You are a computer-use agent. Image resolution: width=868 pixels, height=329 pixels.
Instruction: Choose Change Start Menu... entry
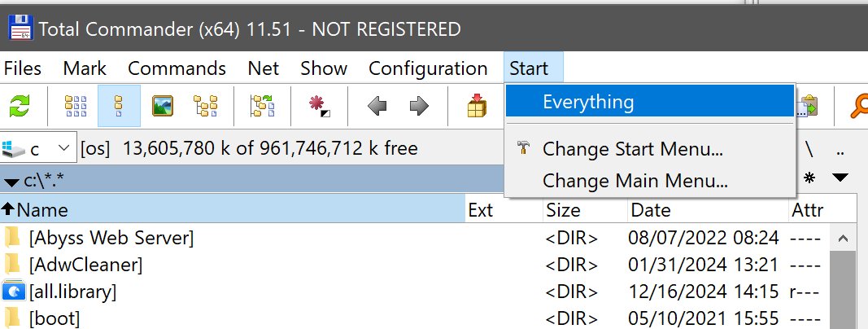click(650, 149)
